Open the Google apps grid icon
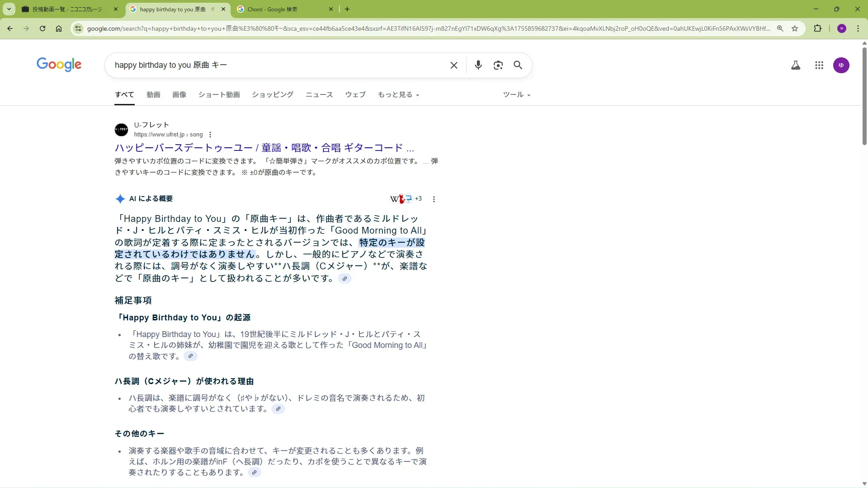The height and width of the screenshot is (488, 868). [819, 65]
